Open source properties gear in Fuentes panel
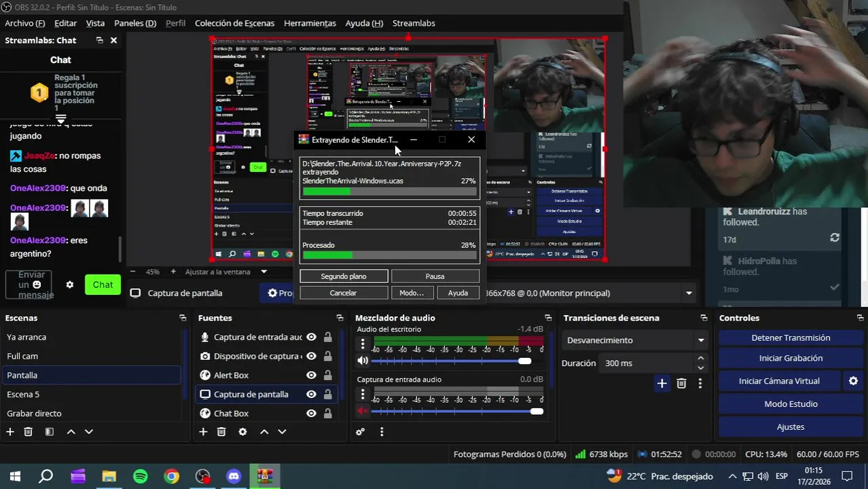The width and height of the screenshot is (868, 489). pyautogui.click(x=242, y=431)
